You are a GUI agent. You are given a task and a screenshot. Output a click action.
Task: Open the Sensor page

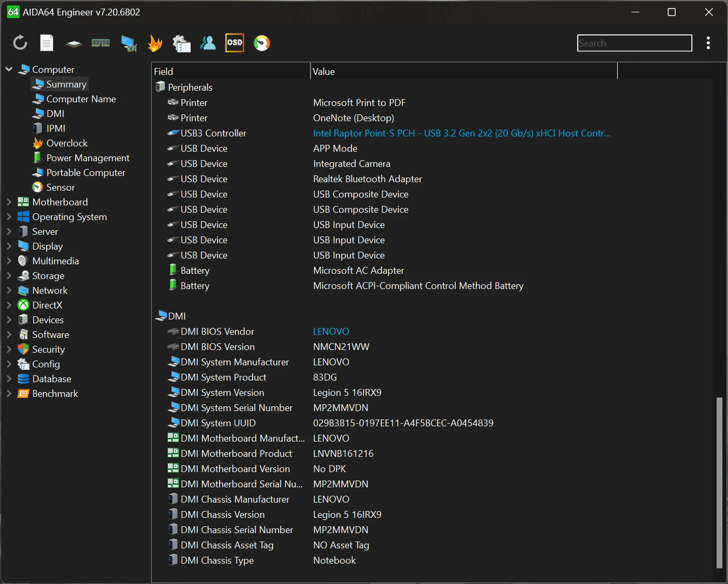[x=53, y=187]
